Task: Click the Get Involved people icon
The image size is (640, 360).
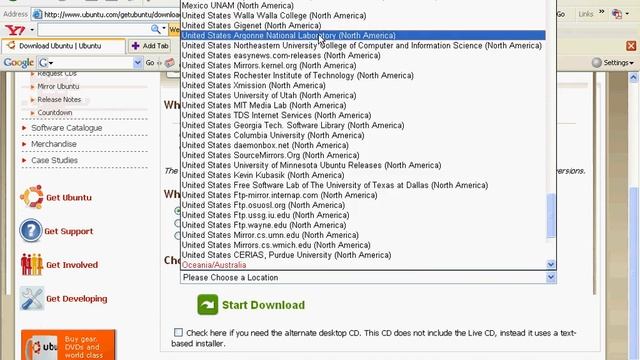Action: 31,264
